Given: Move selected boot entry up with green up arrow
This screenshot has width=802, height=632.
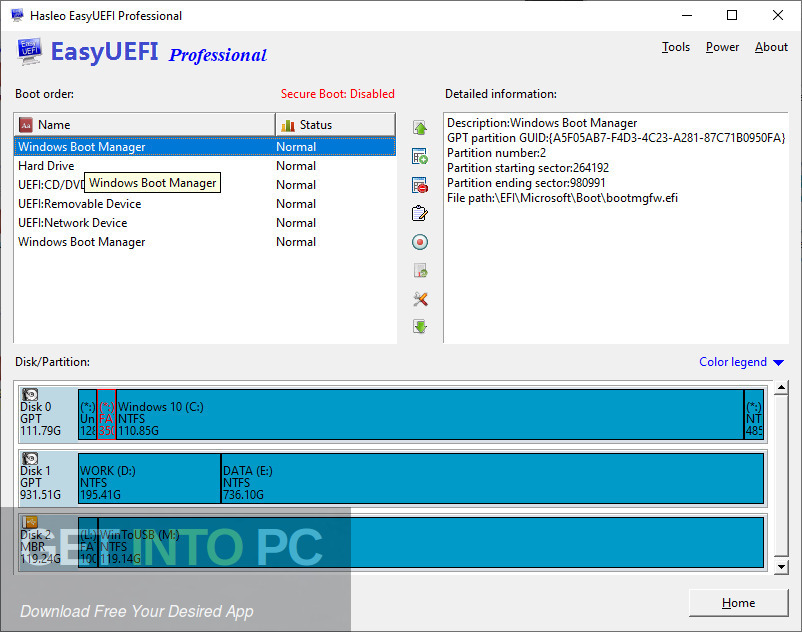Looking at the screenshot, I should 420,128.
